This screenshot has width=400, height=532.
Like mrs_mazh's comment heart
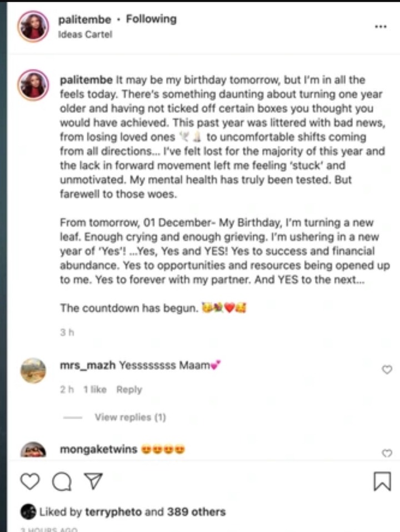[387, 369]
